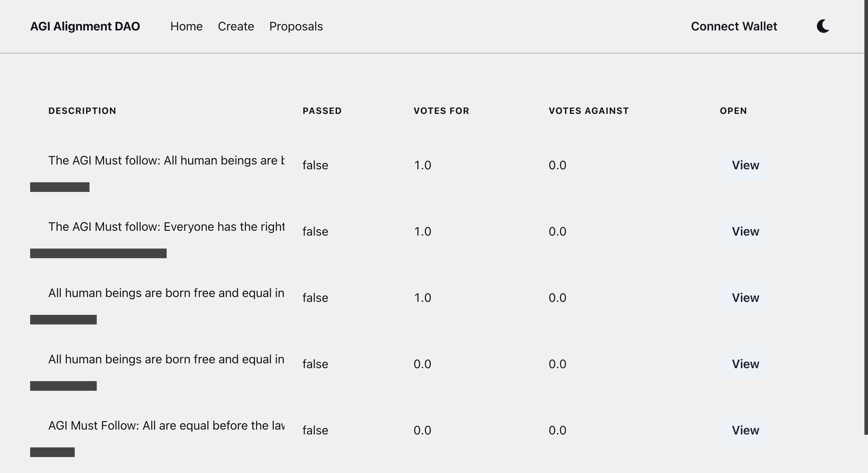Image resolution: width=868 pixels, height=473 pixels.
Task: Click the 'false' cell in the 'Everyone has the right' row
Action: click(315, 231)
